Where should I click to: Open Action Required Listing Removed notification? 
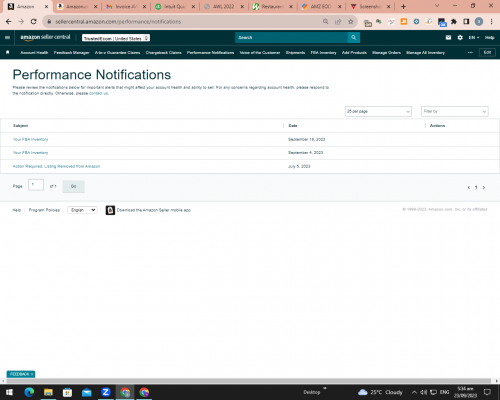tap(56, 166)
